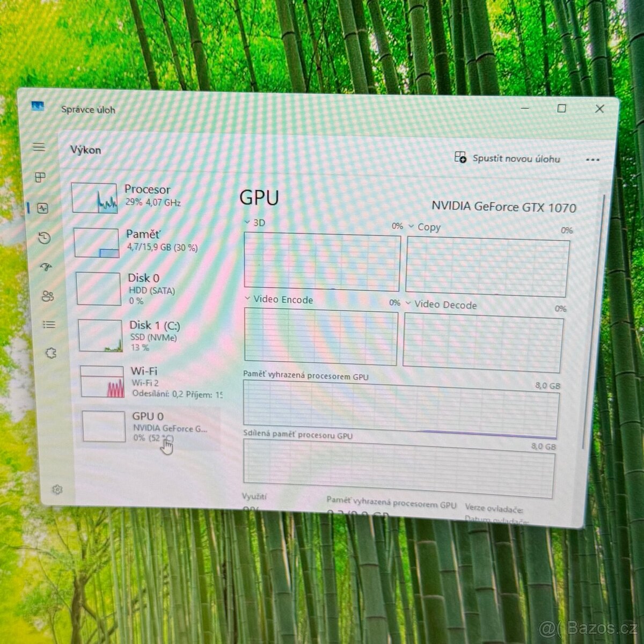Image resolution: width=644 pixels, height=644 pixels.
Task: Open the Services puzzle icon
Action: click(51, 353)
